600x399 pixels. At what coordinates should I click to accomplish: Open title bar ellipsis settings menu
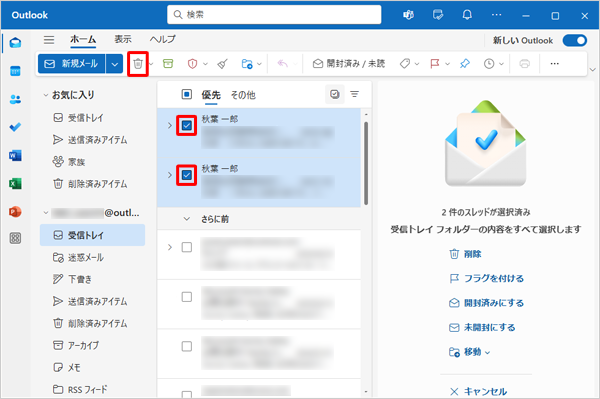coord(496,15)
